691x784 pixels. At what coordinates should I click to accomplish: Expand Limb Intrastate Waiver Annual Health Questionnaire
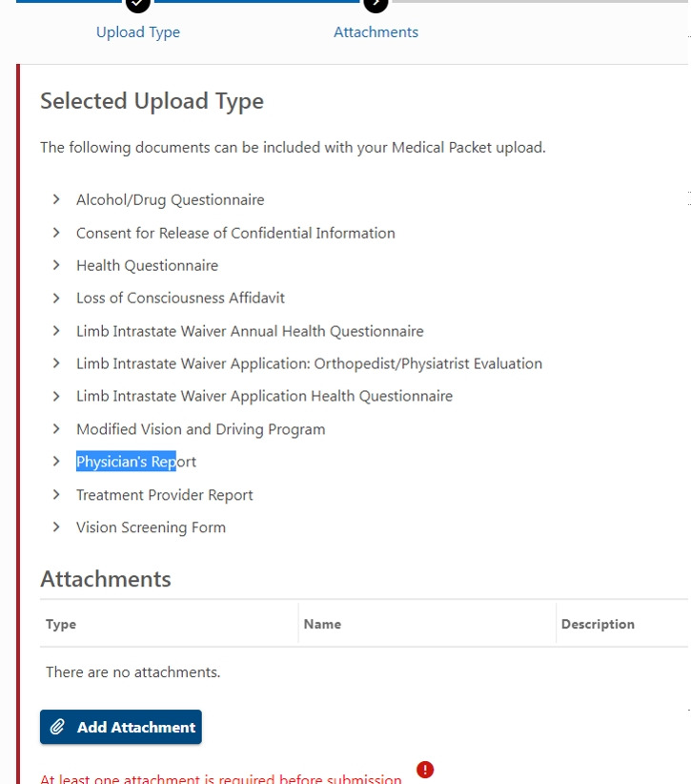point(56,331)
